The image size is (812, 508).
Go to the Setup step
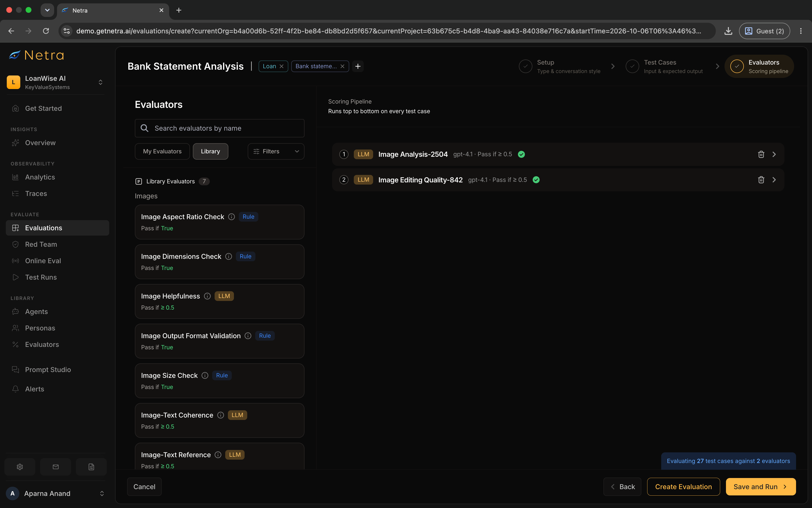[x=560, y=67]
